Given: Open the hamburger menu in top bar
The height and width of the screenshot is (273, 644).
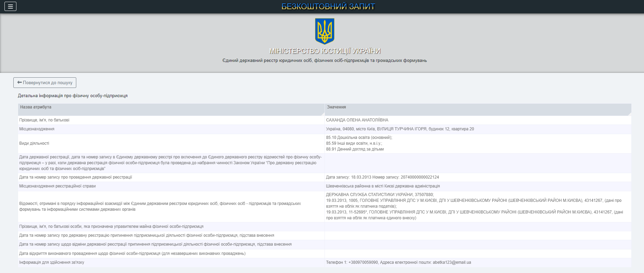Looking at the screenshot, I should pos(10,6).
